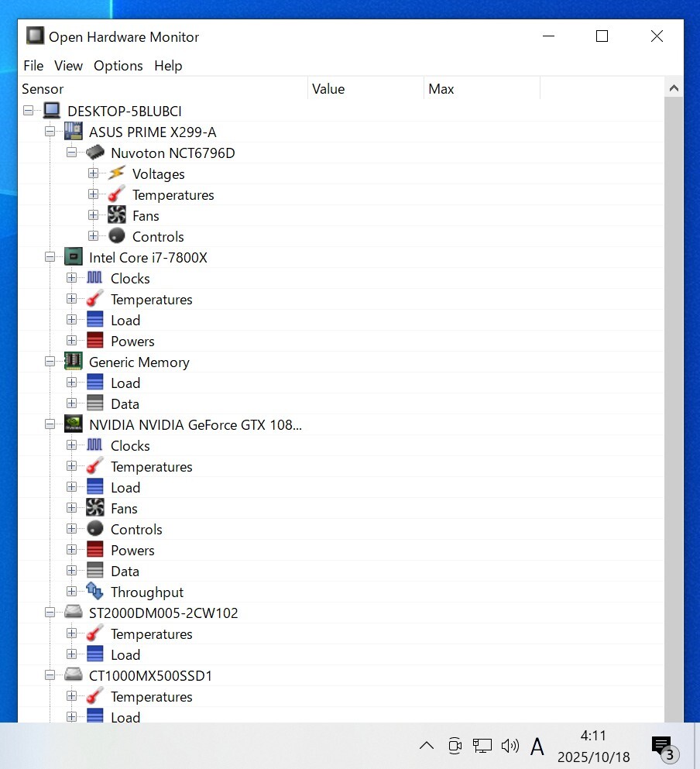The image size is (700, 769).
Task: Expand the Intel CPU Clocks node
Action: [x=71, y=278]
